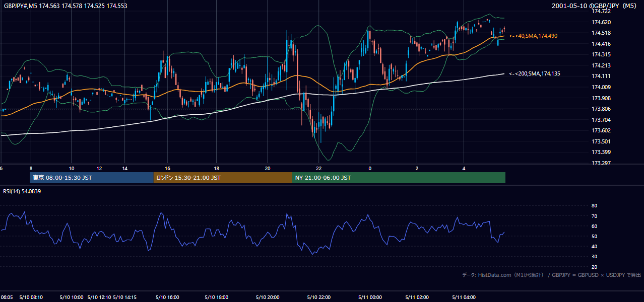Viewport: 644px width, 302px height.
Task: Click bottom time label 5/11 00:00
Action: (370, 297)
